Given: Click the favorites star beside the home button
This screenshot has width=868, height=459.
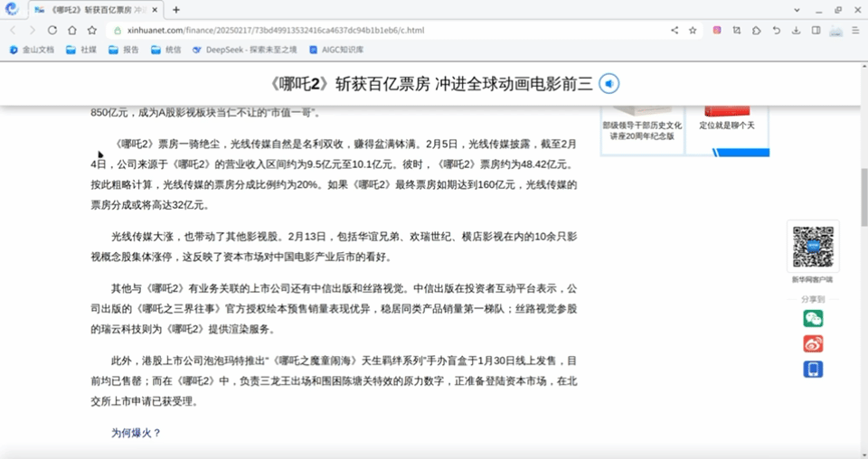Looking at the screenshot, I should point(92,31).
